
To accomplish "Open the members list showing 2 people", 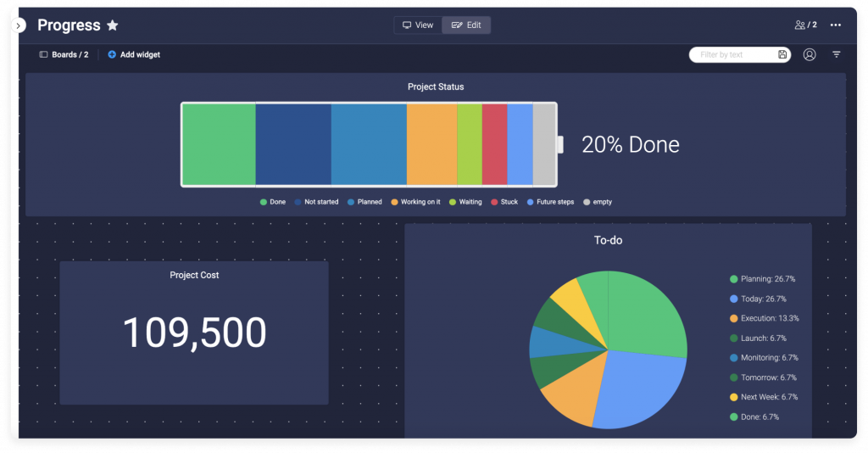I will pos(805,25).
